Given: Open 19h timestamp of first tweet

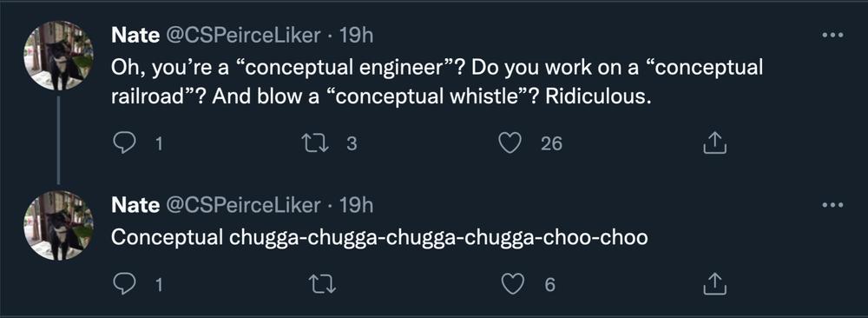Looking at the screenshot, I should (x=356, y=36).
